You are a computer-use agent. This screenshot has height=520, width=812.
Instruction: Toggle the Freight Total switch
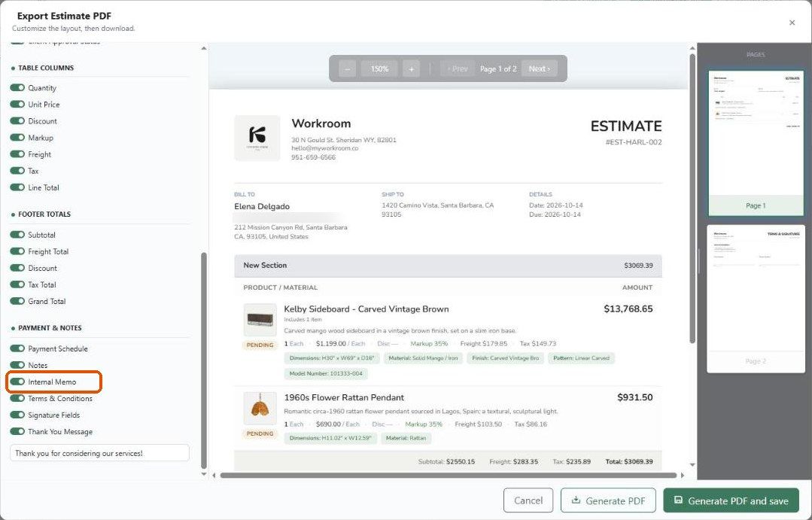[x=17, y=251]
